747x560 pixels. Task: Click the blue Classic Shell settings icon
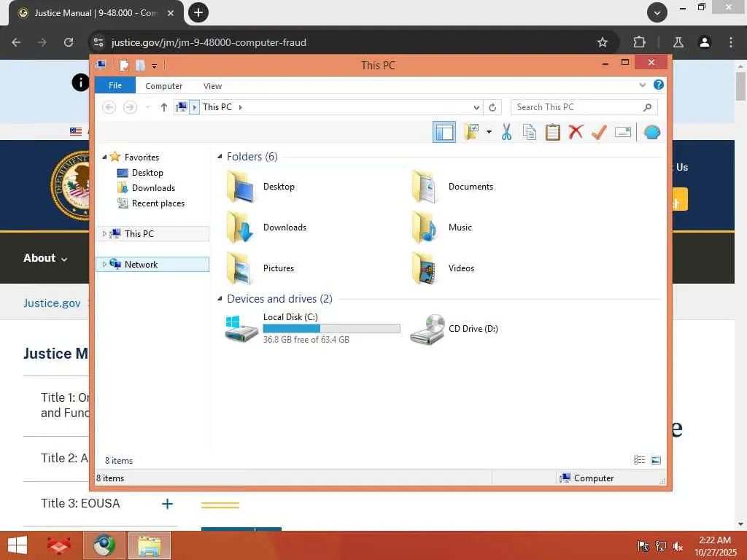point(651,132)
